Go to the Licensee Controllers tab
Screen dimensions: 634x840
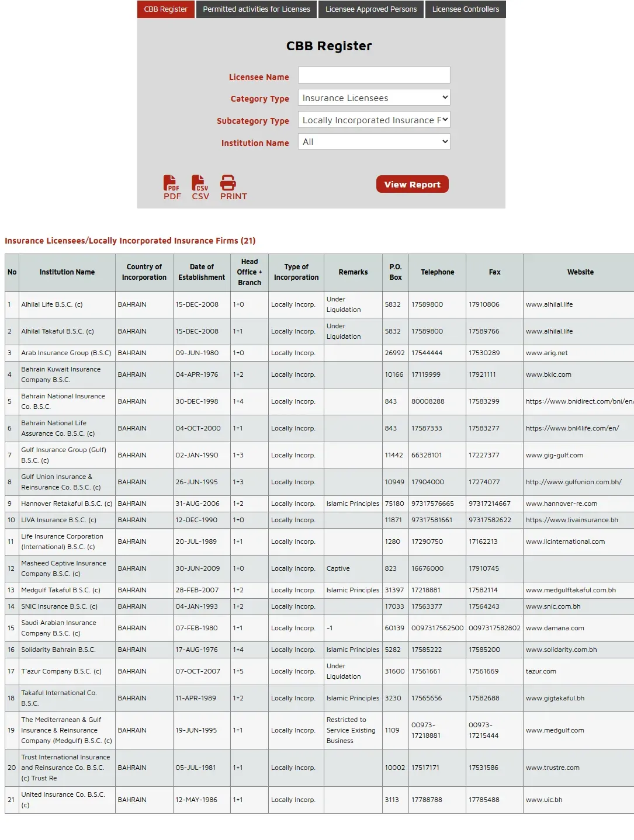point(466,9)
